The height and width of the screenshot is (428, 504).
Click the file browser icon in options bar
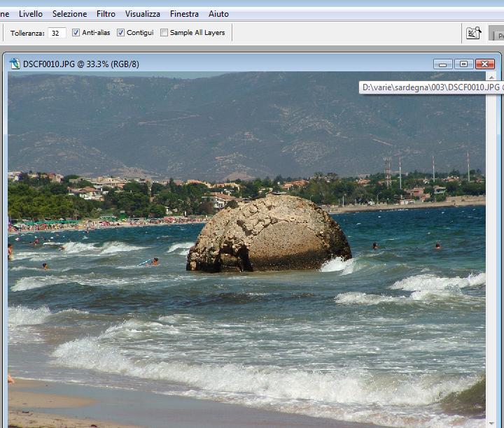tap(474, 33)
